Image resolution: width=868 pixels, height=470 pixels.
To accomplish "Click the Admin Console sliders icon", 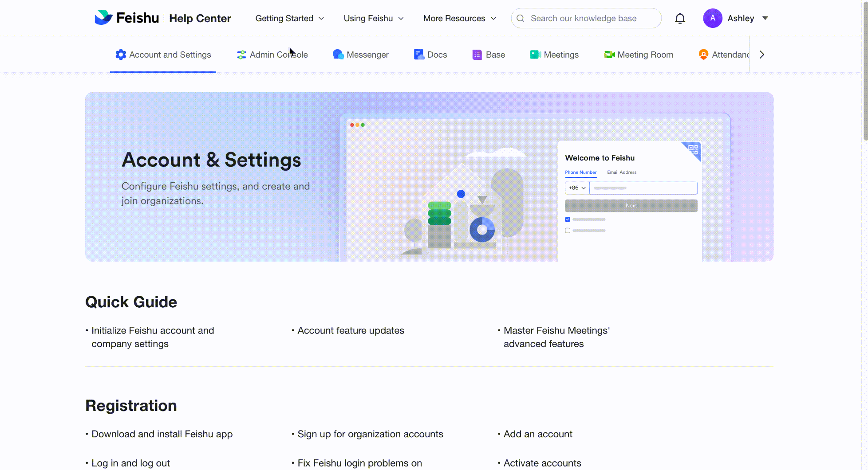I will [x=241, y=55].
